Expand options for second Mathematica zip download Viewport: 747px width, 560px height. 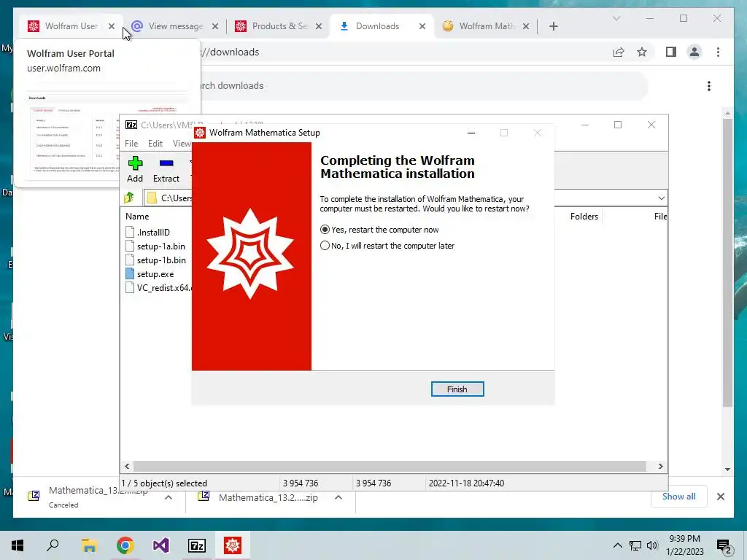pos(338,497)
